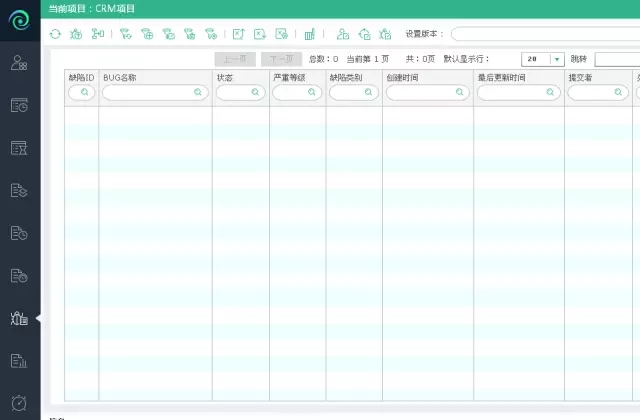Click the magnifier icon under 严重等级
Screen dimensions: 640x420
click(312, 92)
